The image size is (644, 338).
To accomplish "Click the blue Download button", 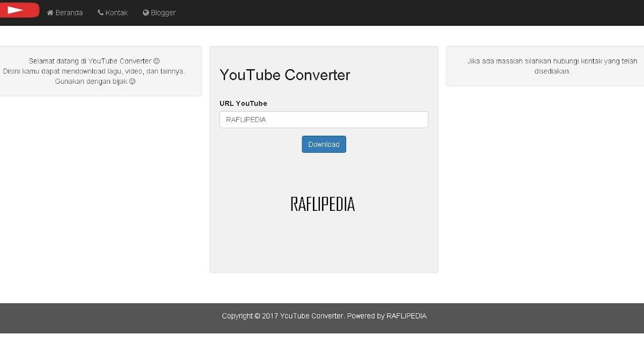I will [x=324, y=144].
